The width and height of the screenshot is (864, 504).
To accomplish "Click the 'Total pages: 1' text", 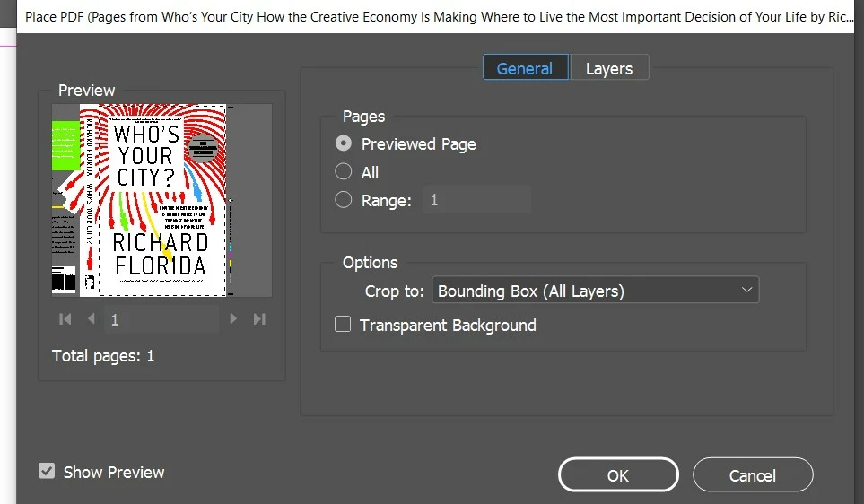I will point(103,356).
